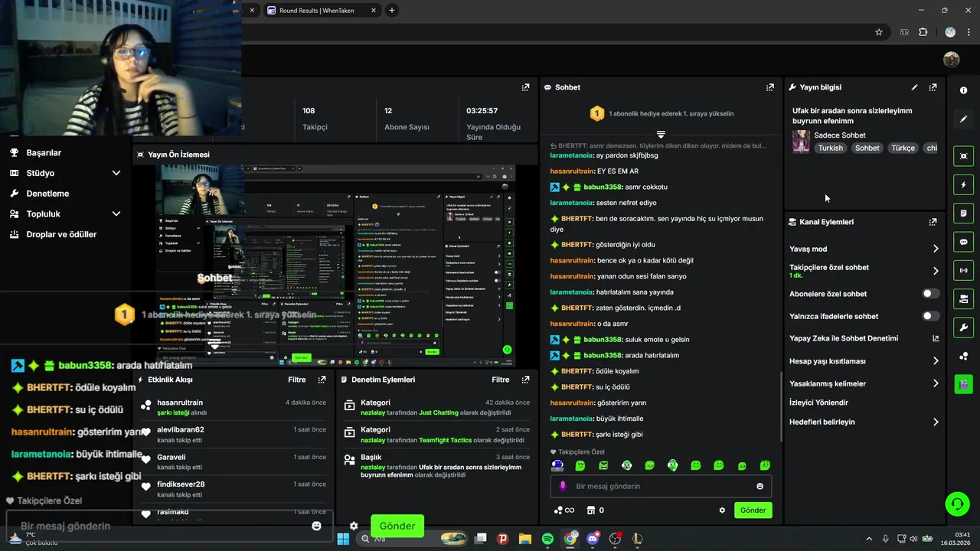Click the wrench icon in right sidebar

point(963,328)
